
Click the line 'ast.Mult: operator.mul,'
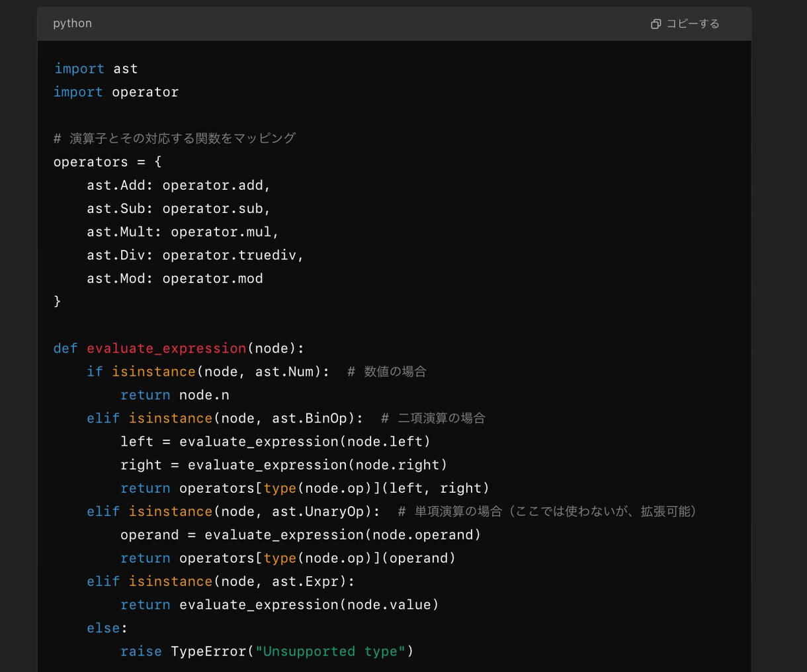coord(183,231)
